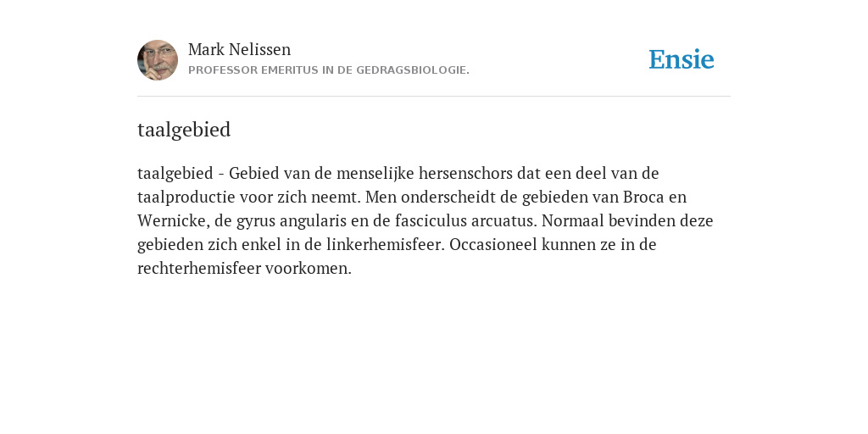Click the word 'Normaal' in the paragraph
Viewport: 868px width, 434px height.
point(573,221)
